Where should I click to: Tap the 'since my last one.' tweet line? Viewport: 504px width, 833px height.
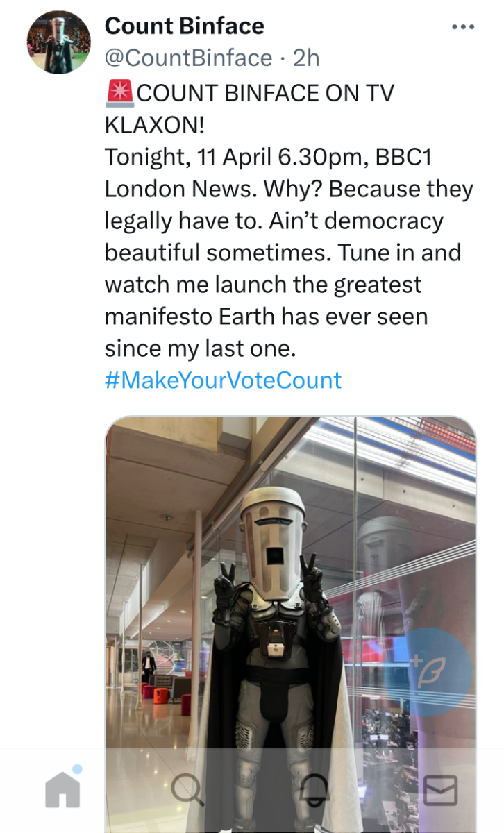click(201, 348)
